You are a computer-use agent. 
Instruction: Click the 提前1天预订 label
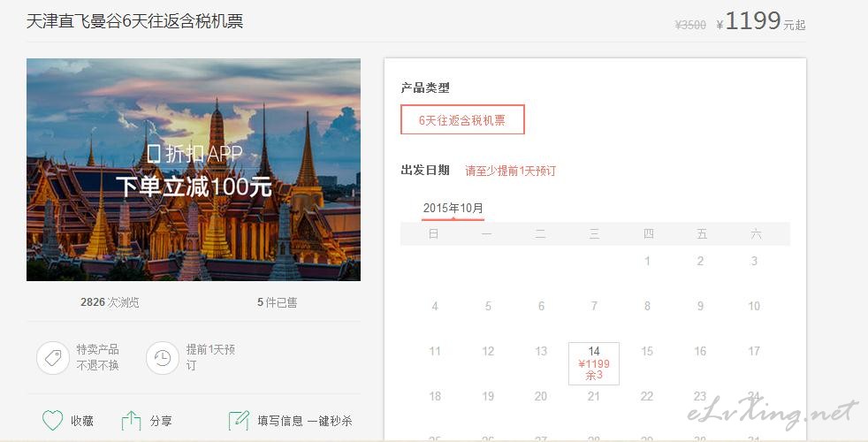[x=210, y=357]
